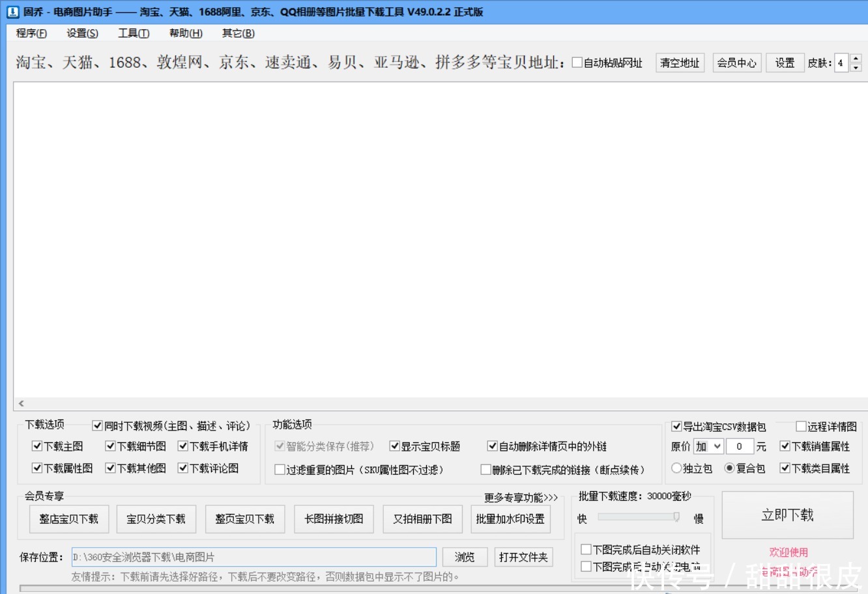The width and height of the screenshot is (868, 594).
Task: Click the 整店宝贝下载 button
Action: coord(68,519)
